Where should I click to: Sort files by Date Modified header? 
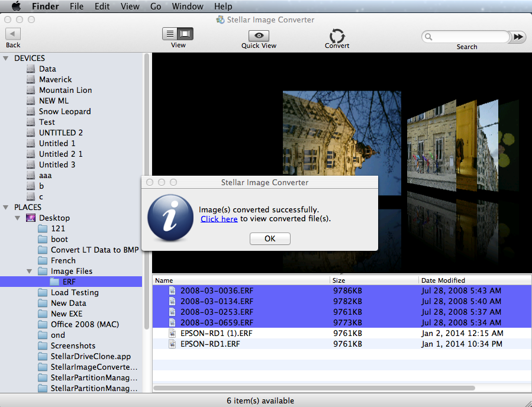pos(475,280)
